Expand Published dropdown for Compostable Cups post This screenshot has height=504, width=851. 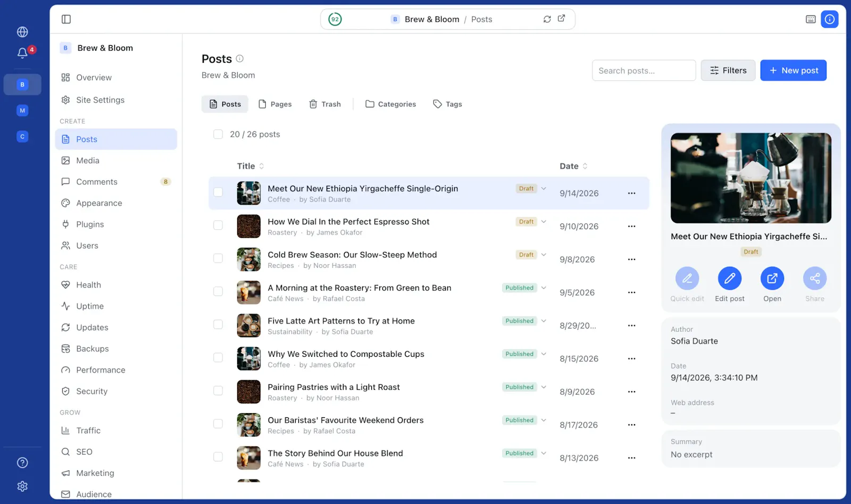point(544,354)
